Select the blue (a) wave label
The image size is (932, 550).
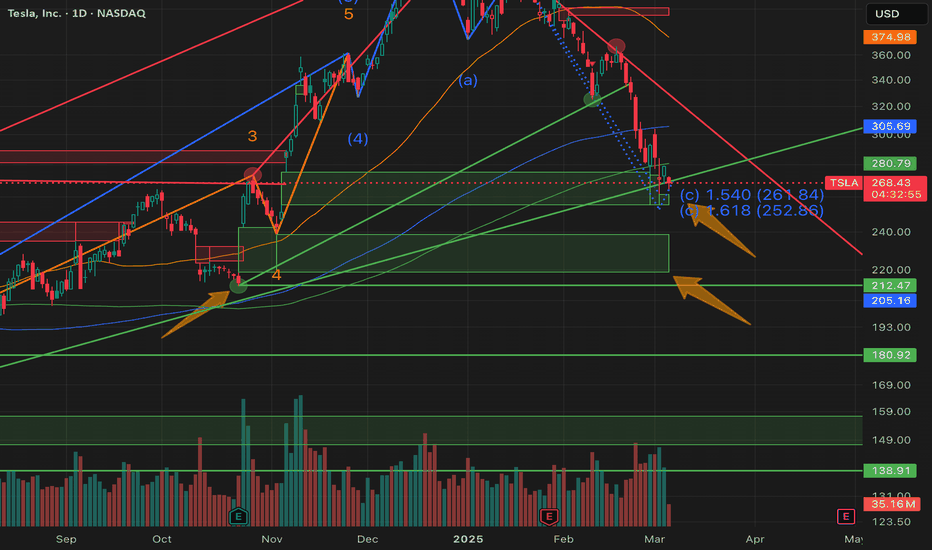(x=468, y=80)
